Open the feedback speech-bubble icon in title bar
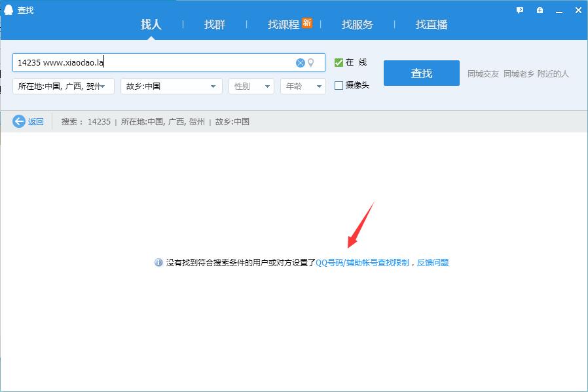 (x=520, y=10)
